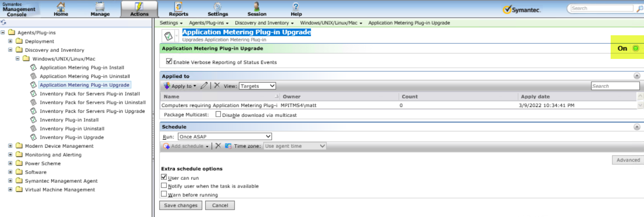Screen dimensions: 644x217
Task: Click the magnifier icon next to top search
Action: tap(639, 9)
